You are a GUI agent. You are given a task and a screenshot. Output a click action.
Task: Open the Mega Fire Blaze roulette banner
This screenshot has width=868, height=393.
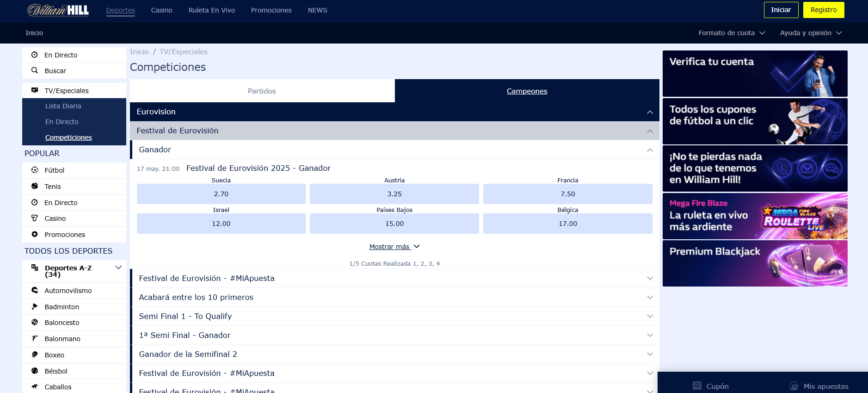pyautogui.click(x=755, y=216)
